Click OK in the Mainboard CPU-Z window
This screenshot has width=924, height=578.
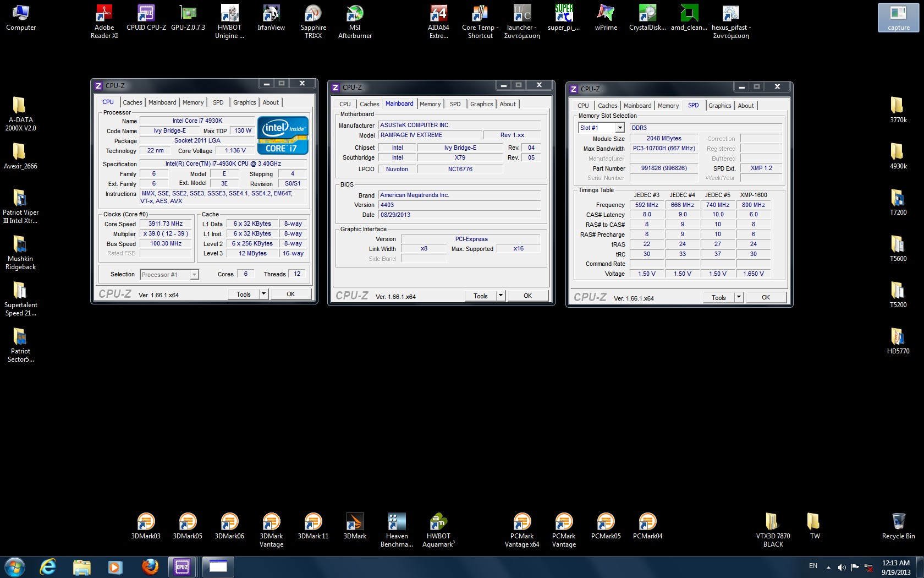(x=528, y=296)
